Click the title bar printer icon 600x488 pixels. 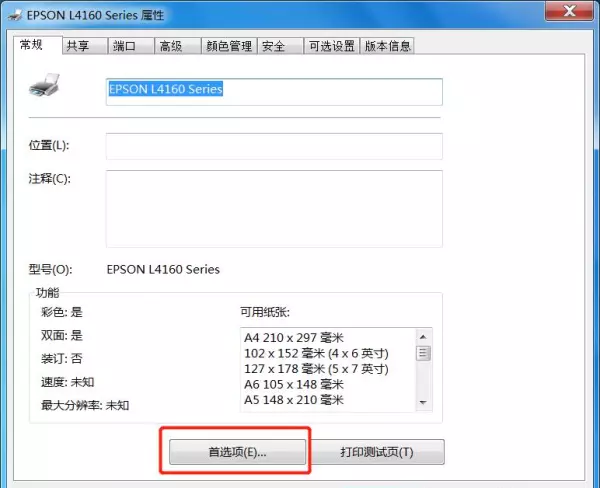tap(15, 15)
